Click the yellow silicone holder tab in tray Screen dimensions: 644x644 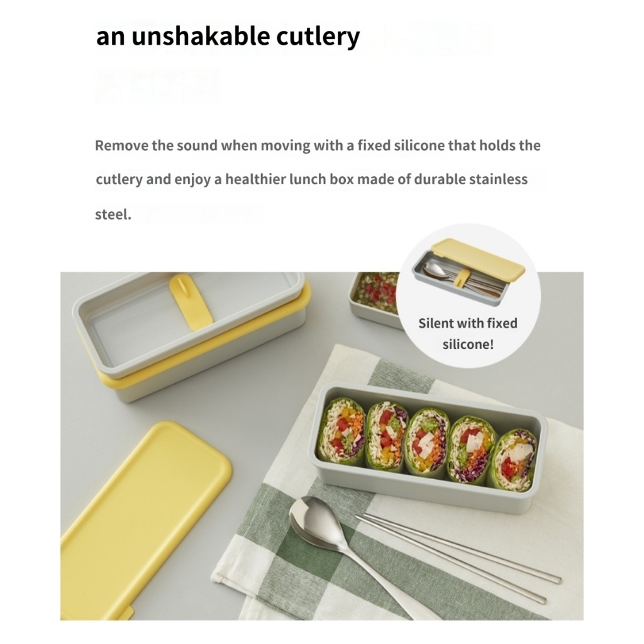pos(191,301)
